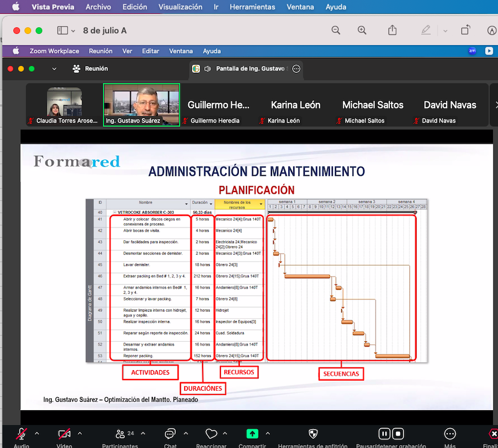
Task: Open Reaccionar heart icon
Action: pyautogui.click(x=211, y=434)
